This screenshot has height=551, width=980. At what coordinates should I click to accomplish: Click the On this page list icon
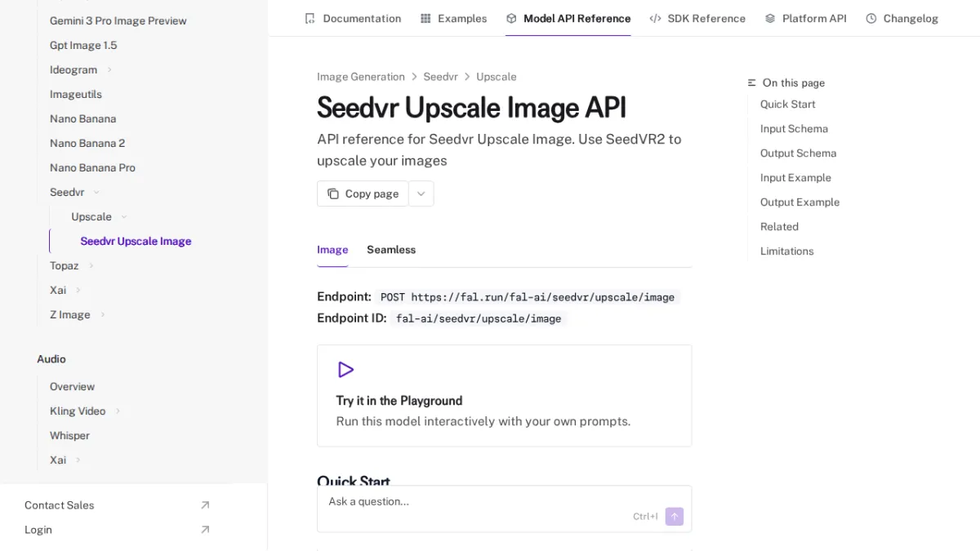point(752,82)
